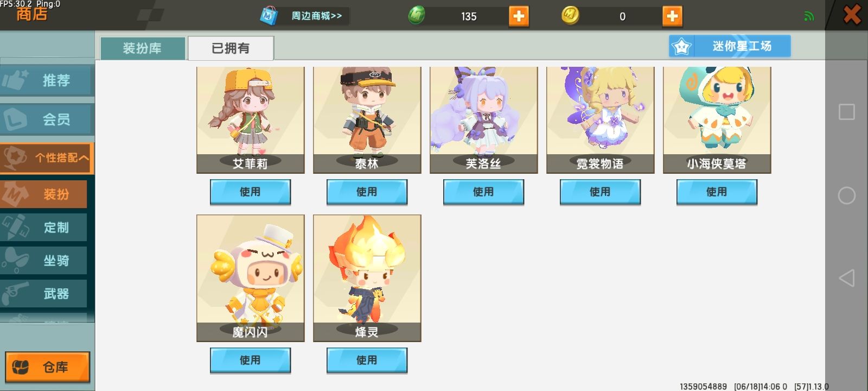The width and height of the screenshot is (868, 391).
Task: Select the 芙洛丝 character thumbnail
Action: click(483, 120)
